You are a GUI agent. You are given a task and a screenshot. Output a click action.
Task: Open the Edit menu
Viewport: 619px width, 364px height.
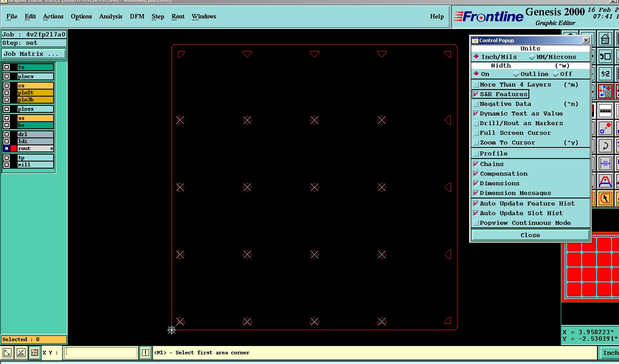click(x=30, y=16)
